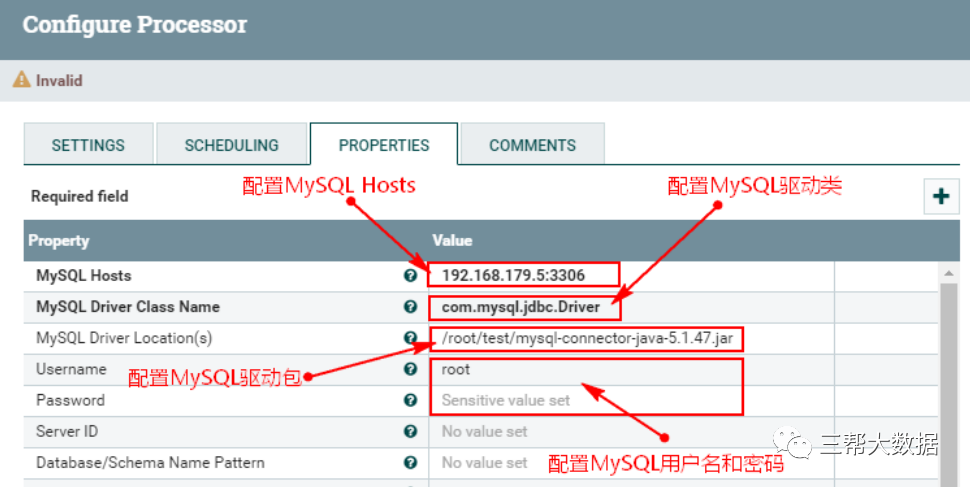Switch to the SETTINGS tab
Image resolution: width=970 pixels, height=487 pixels.
click(88, 145)
